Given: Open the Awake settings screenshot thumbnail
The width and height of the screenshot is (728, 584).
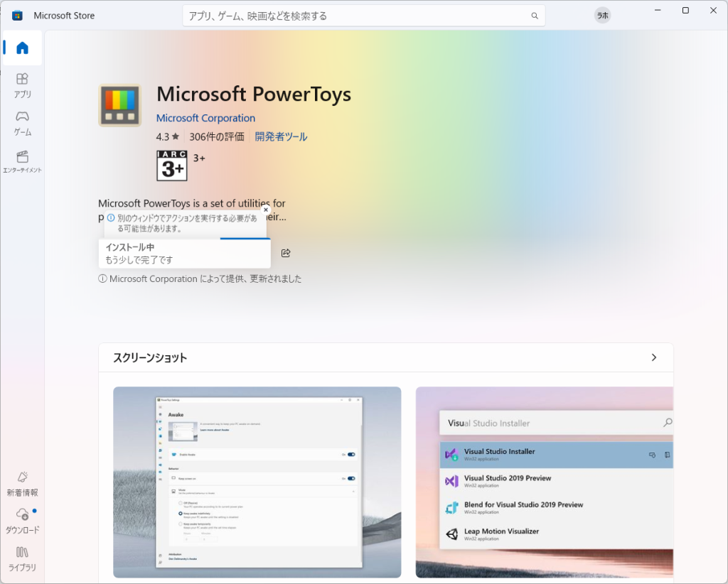Looking at the screenshot, I should [x=257, y=482].
